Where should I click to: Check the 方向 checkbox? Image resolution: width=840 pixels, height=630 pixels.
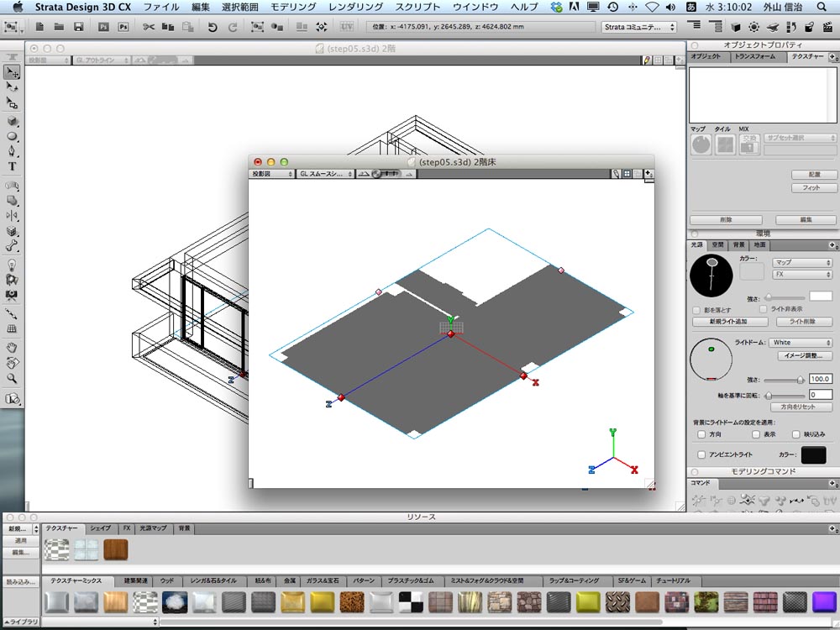701,434
